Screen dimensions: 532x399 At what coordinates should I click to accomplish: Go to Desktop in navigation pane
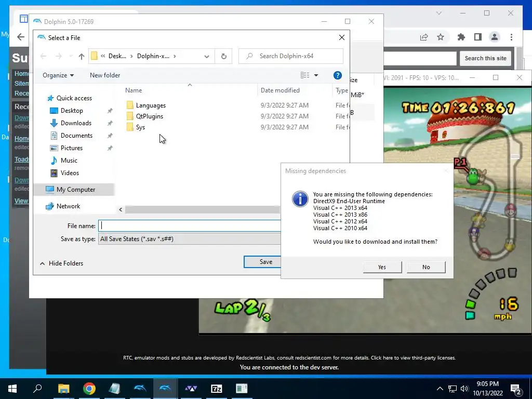tap(72, 111)
